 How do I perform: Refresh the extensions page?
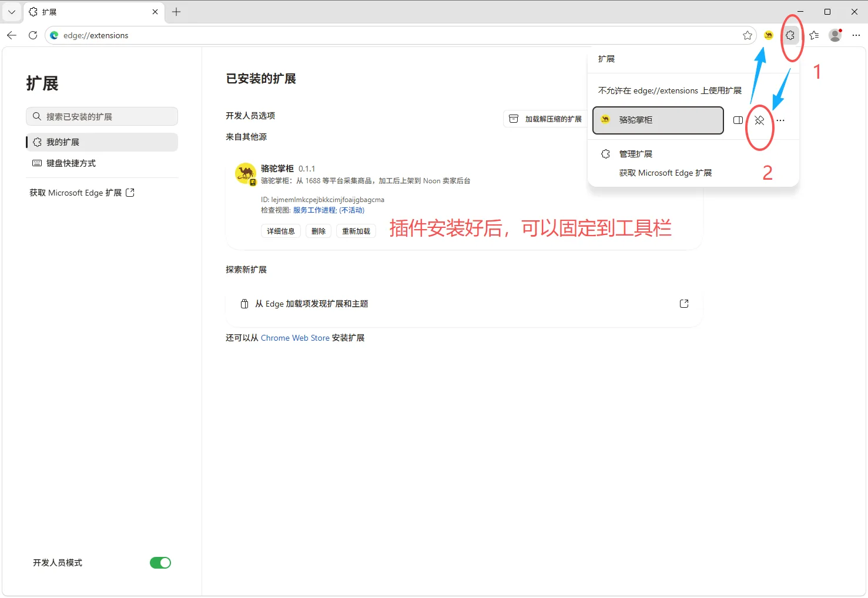(x=33, y=35)
